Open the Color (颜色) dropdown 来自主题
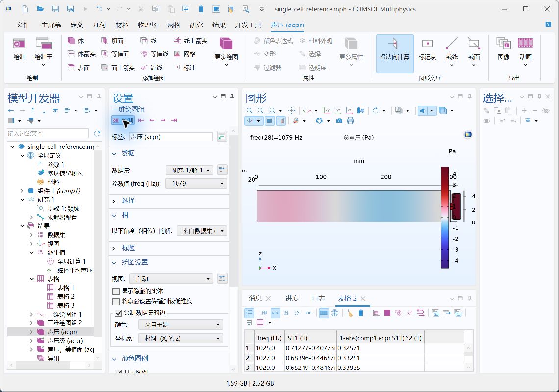559x392 pixels. (181, 325)
